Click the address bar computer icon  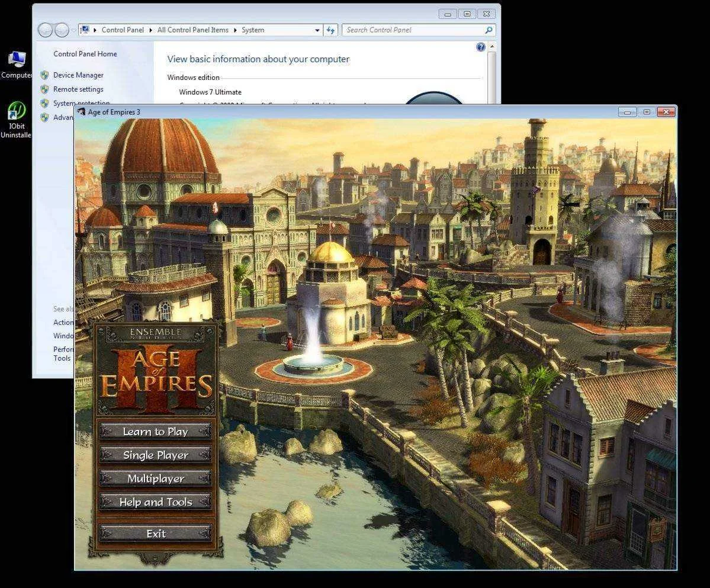[85, 30]
